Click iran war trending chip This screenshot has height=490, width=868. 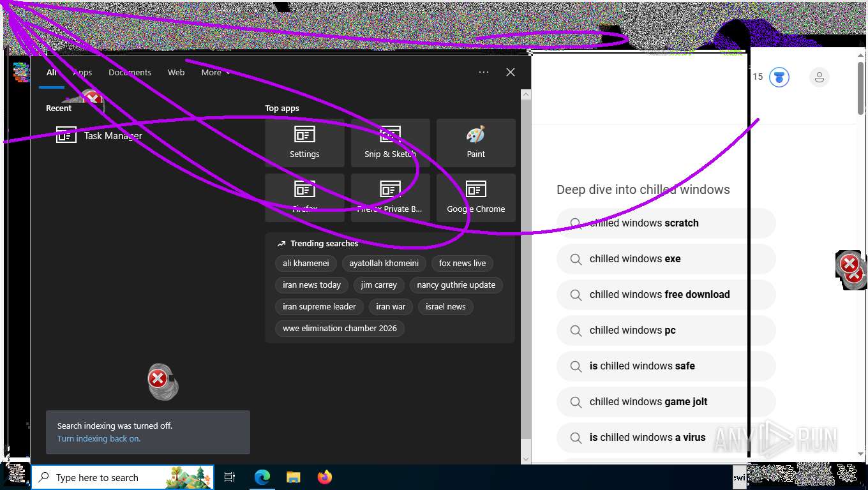click(x=391, y=306)
